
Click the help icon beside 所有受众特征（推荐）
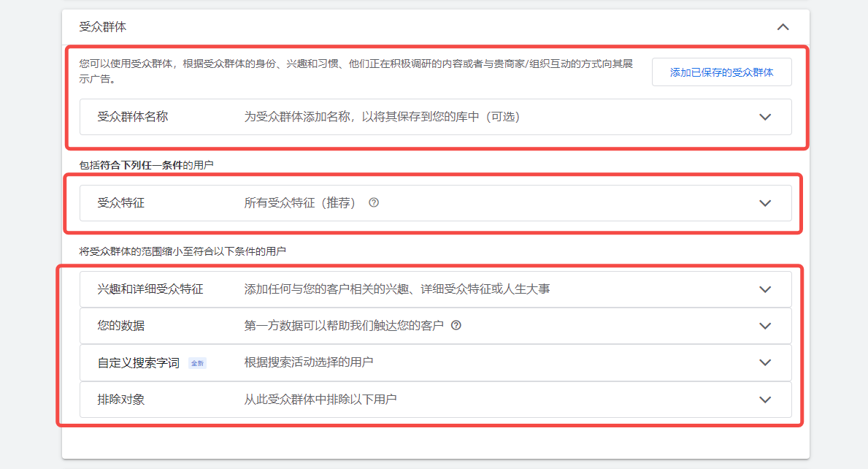374,203
